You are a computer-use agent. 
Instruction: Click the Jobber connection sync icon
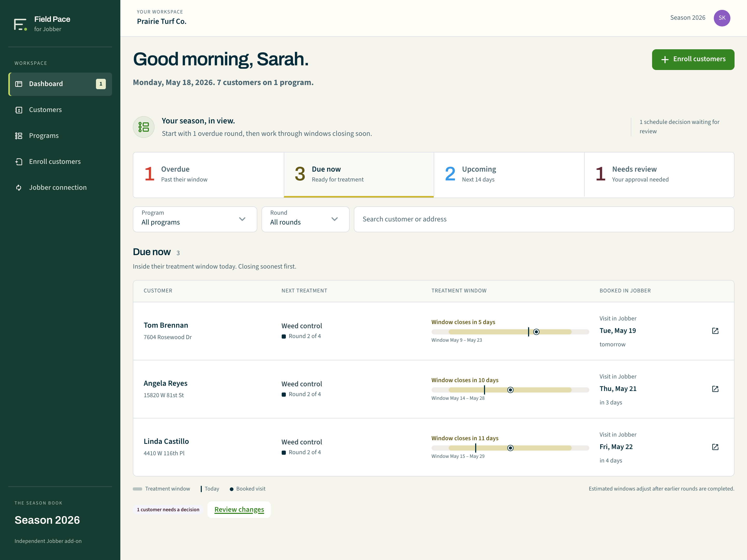(x=19, y=188)
